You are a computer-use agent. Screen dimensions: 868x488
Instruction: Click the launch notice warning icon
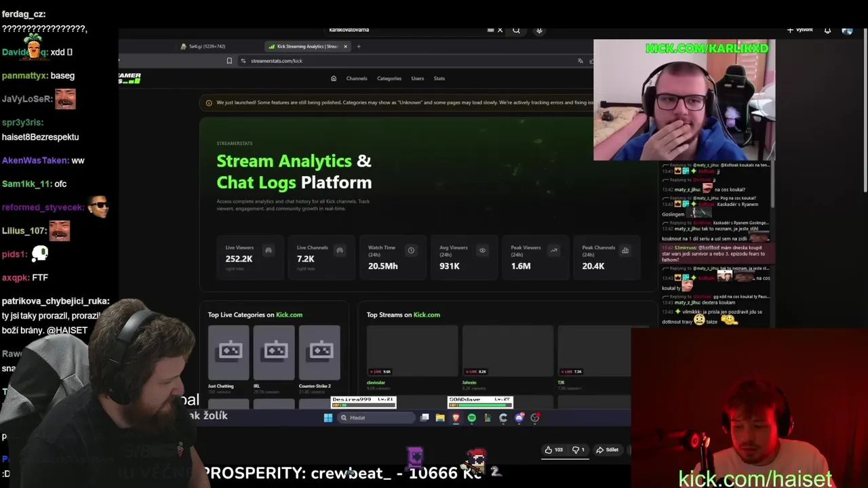[210, 103]
